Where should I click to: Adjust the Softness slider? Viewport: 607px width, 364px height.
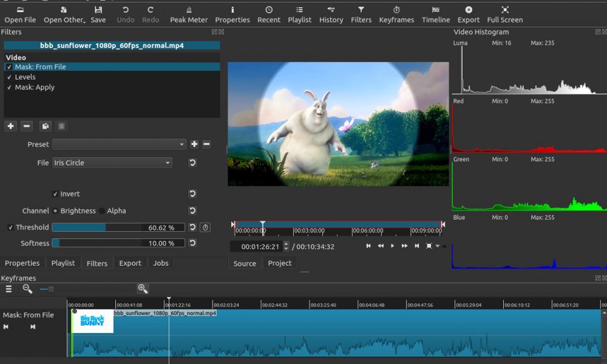coord(118,243)
